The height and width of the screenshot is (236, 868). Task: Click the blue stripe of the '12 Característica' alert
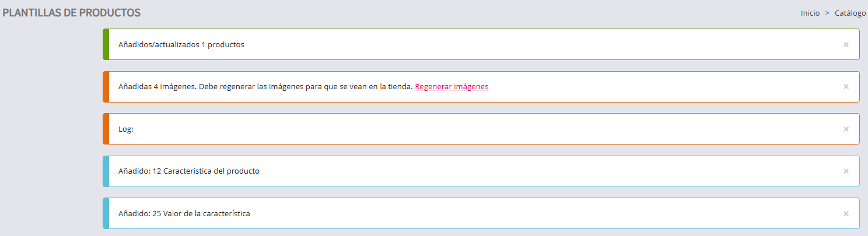tap(106, 171)
